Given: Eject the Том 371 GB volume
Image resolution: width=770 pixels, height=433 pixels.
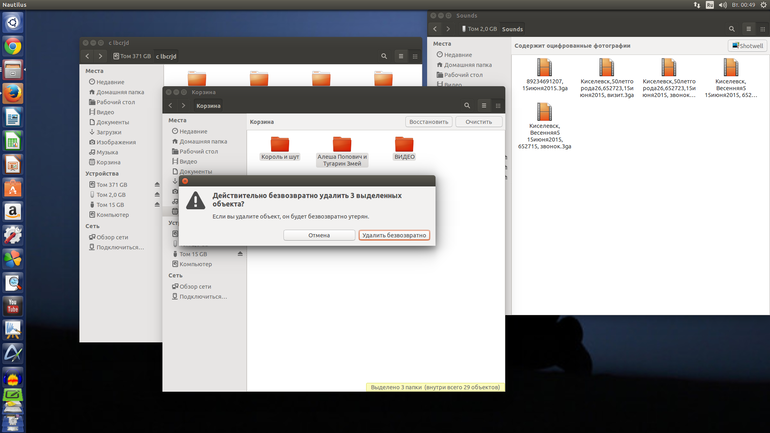Looking at the screenshot, I should coord(157,185).
